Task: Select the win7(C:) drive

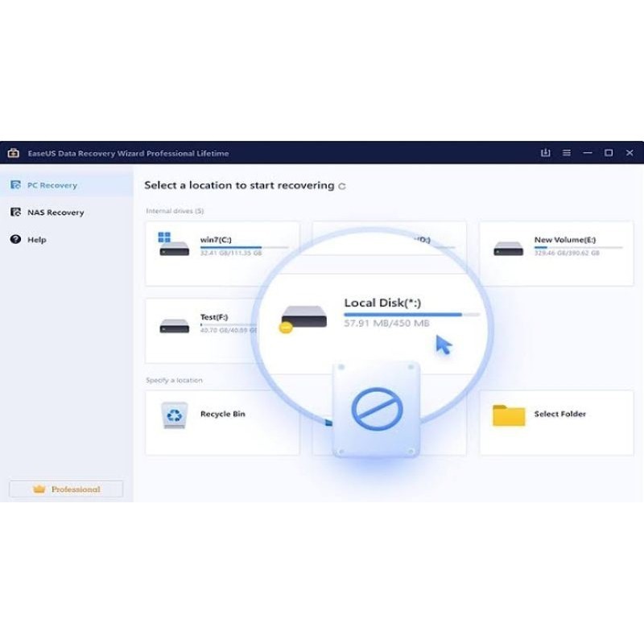Action: tap(223, 254)
